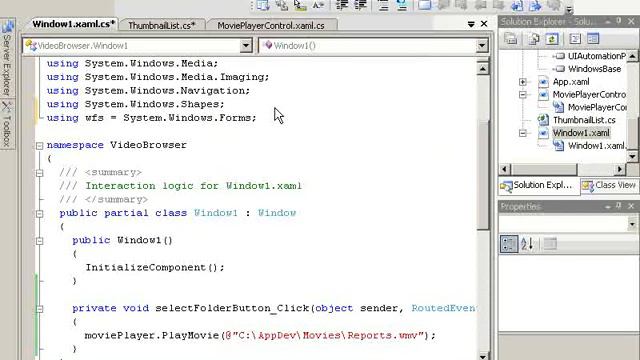Click the Display Quick Info icon
The width and height of the screenshot is (640, 360).
tap(300, 5)
